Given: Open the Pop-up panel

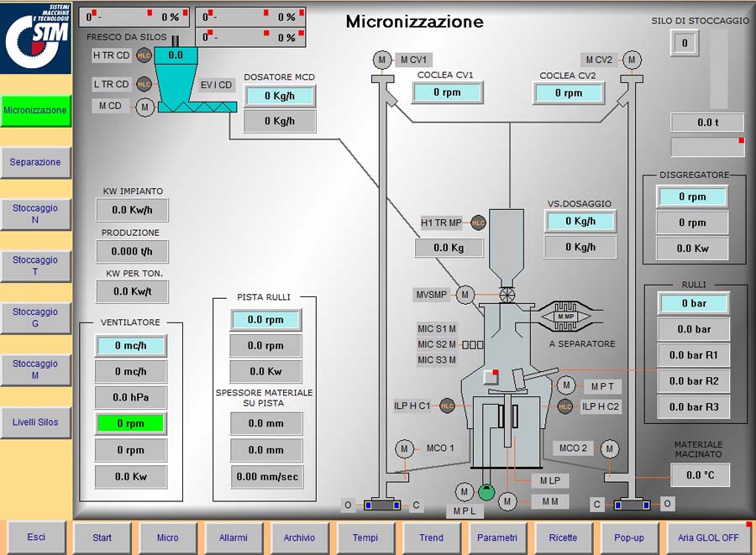Looking at the screenshot, I should coord(630,537).
